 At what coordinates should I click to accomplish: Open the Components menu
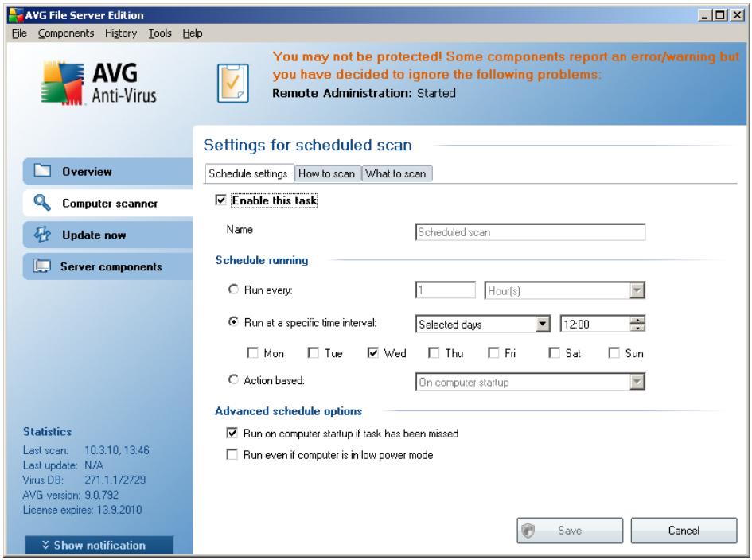point(66,33)
